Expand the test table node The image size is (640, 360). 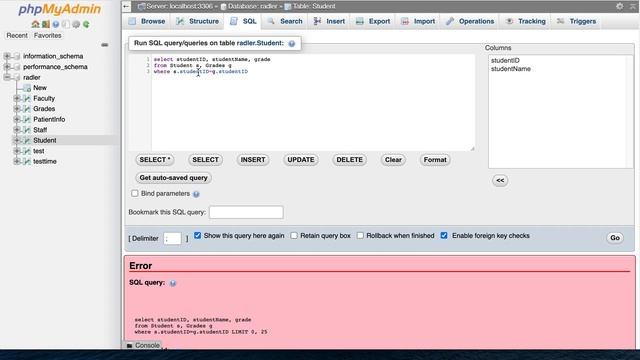[x=17, y=151]
